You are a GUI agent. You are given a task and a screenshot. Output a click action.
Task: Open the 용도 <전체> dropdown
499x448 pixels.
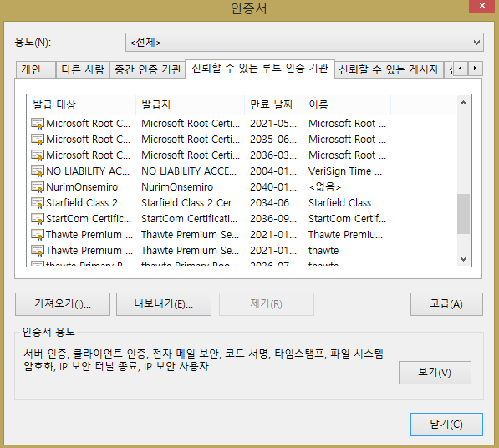[x=304, y=43]
